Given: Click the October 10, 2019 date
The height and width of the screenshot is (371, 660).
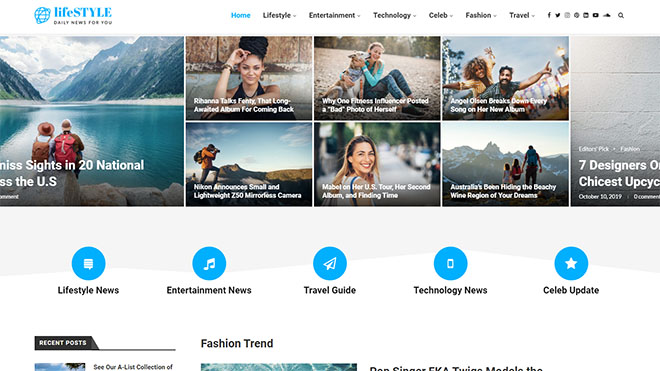Looking at the screenshot, I should (x=600, y=197).
